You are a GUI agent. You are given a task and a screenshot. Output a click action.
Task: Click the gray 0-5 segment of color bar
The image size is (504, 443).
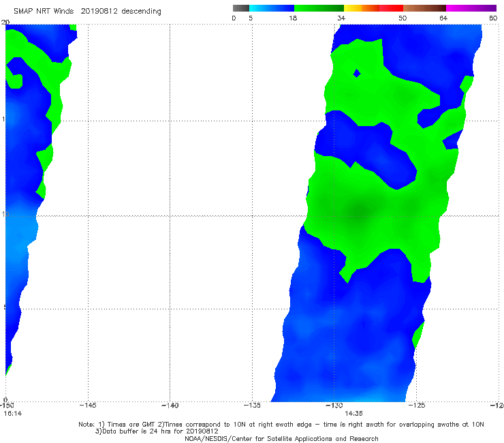click(x=241, y=8)
